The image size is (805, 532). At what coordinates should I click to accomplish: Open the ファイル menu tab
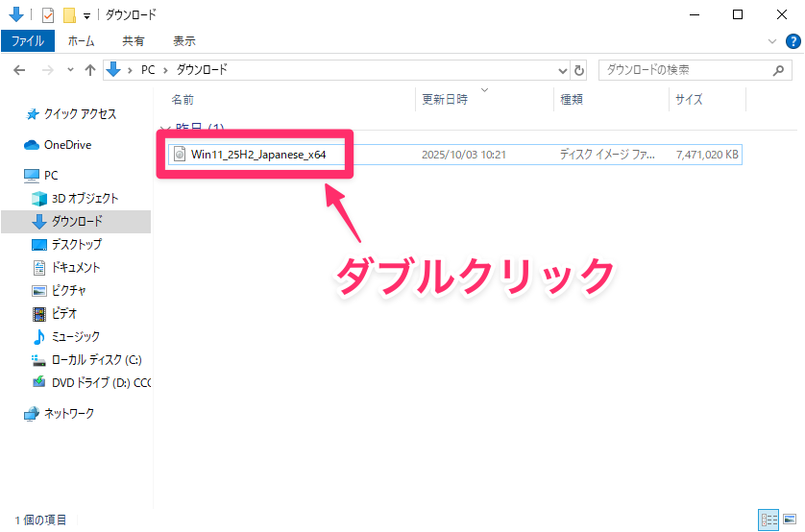27,41
